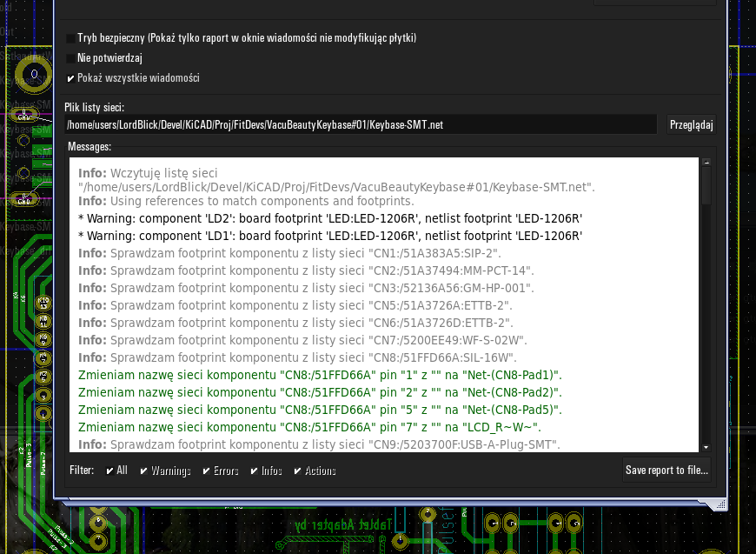Click the messages scroll down arrow
756x554 pixels.
click(706, 446)
